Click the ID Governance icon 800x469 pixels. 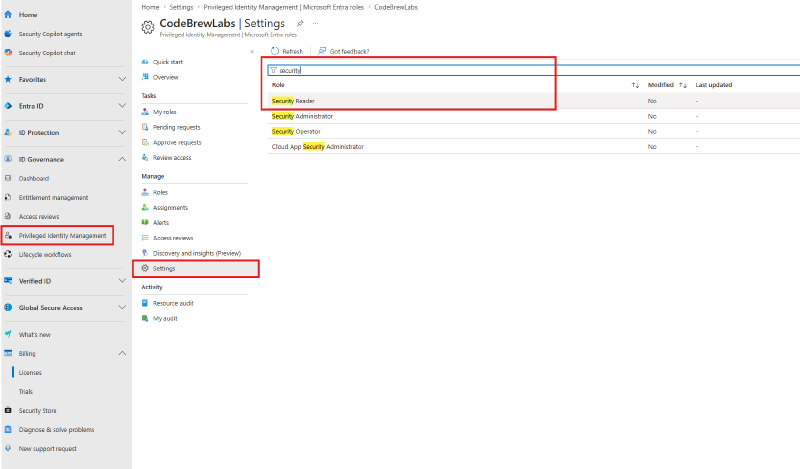coord(8,159)
